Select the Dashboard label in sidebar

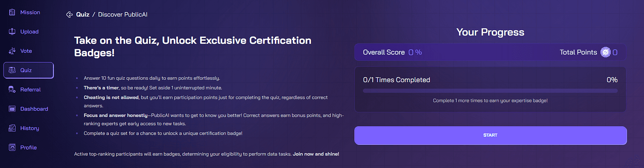[34, 109]
